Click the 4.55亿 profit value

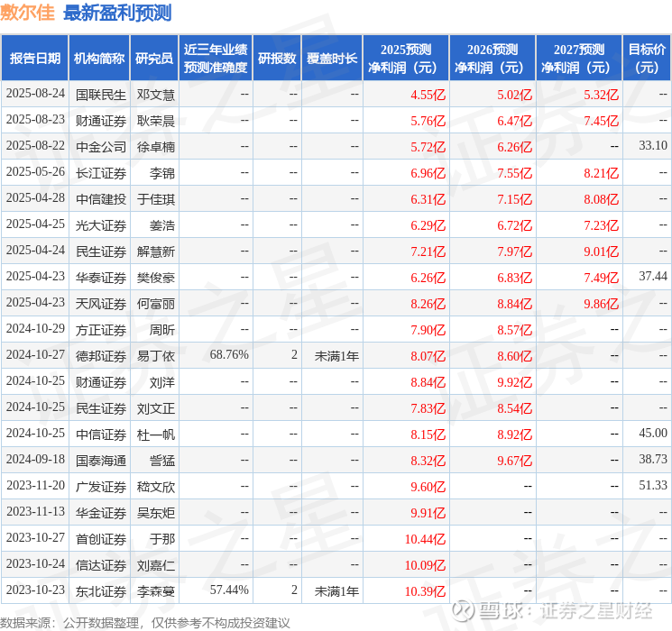[x=428, y=95]
